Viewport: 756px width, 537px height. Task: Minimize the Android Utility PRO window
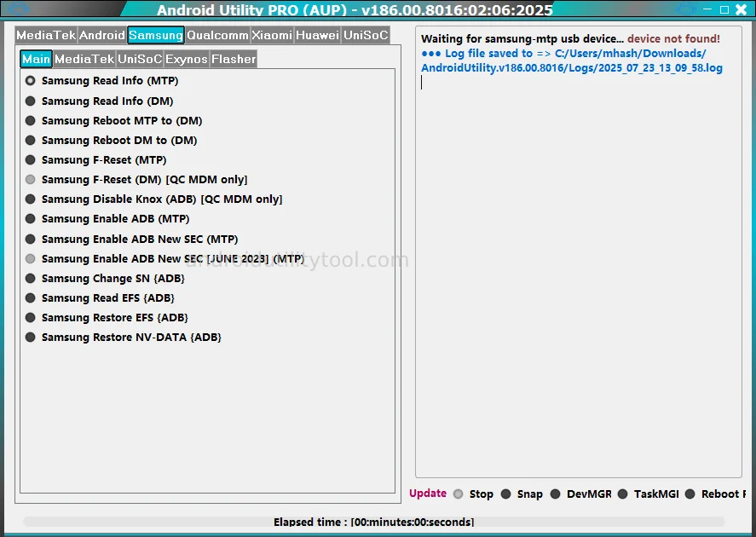click(x=707, y=9)
